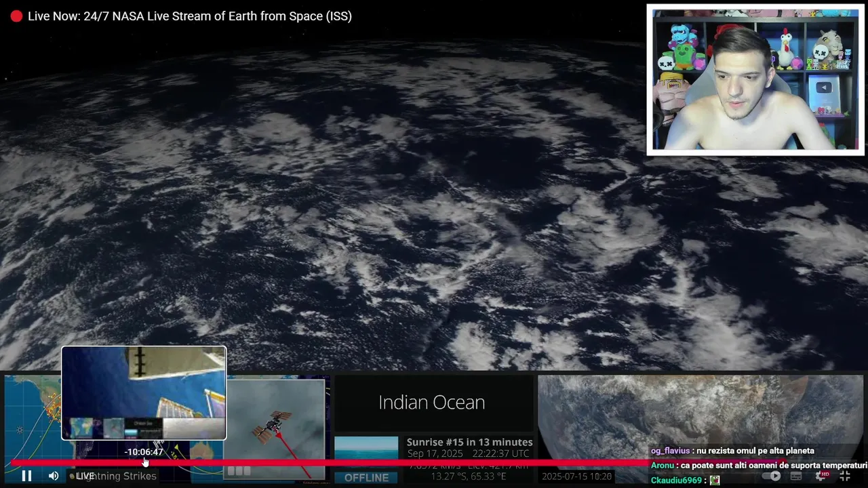Exit fullscreen mode
868x488 pixels.
(x=845, y=476)
